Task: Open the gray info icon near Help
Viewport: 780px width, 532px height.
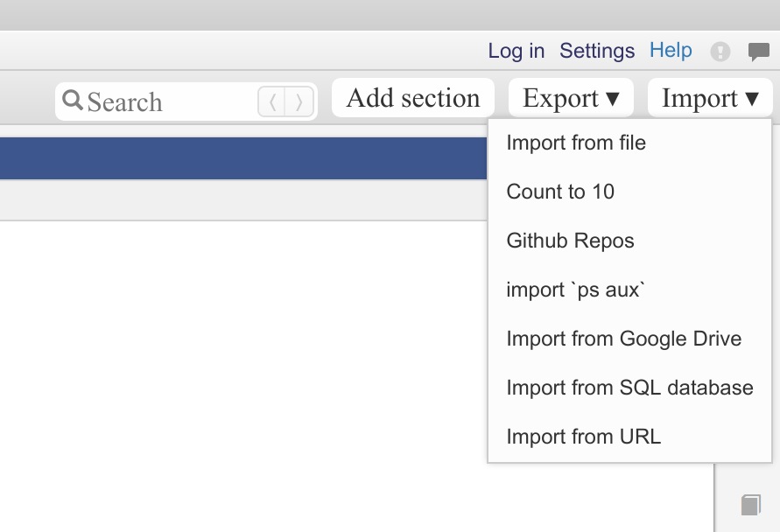Action: (x=720, y=51)
